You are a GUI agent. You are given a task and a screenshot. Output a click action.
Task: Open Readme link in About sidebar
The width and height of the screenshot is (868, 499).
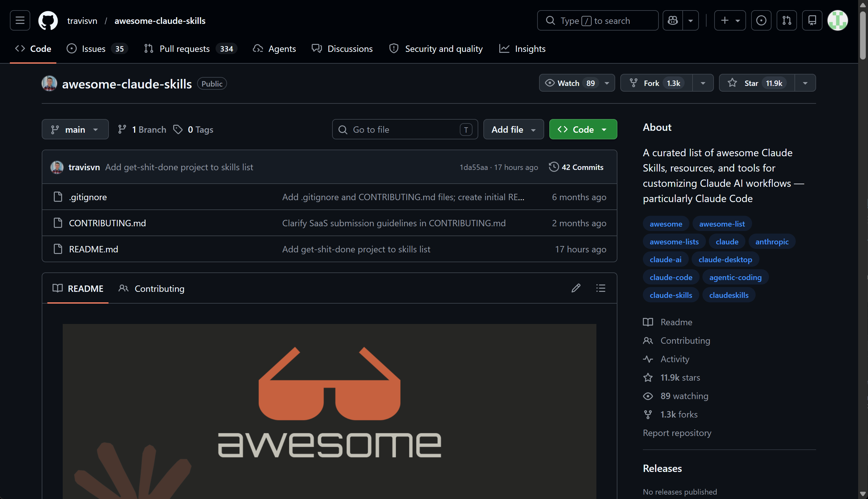coord(667,322)
